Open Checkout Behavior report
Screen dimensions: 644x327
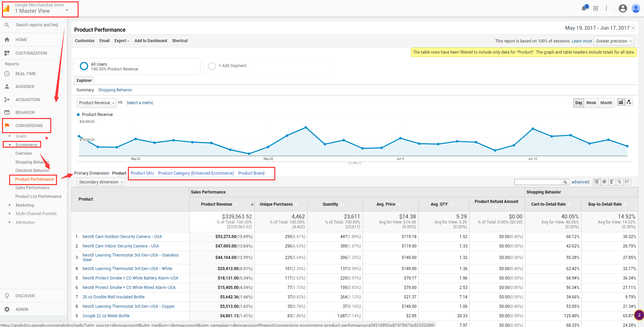pyautogui.click(x=32, y=171)
